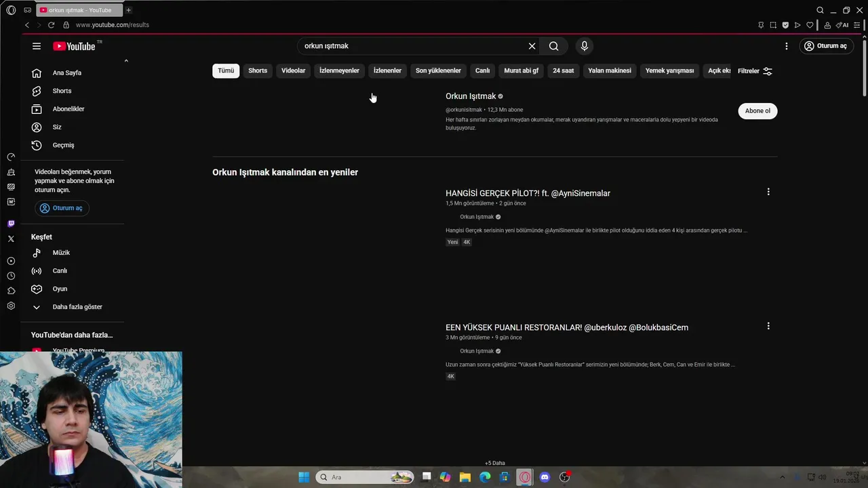Image resolution: width=868 pixels, height=488 pixels.
Task: Open Opera tab search magnifier icon
Action: 820,10
